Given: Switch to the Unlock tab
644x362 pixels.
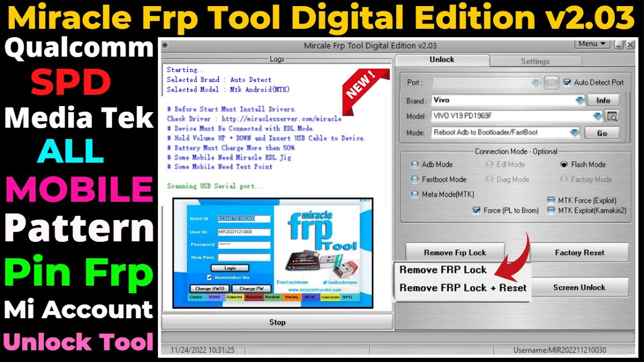Looking at the screenshot, I should point(442,60).
